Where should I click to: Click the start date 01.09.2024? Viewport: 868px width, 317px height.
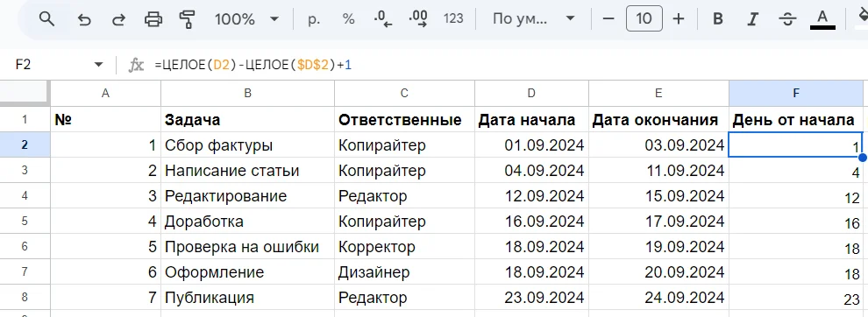click(x=531, y=145)
